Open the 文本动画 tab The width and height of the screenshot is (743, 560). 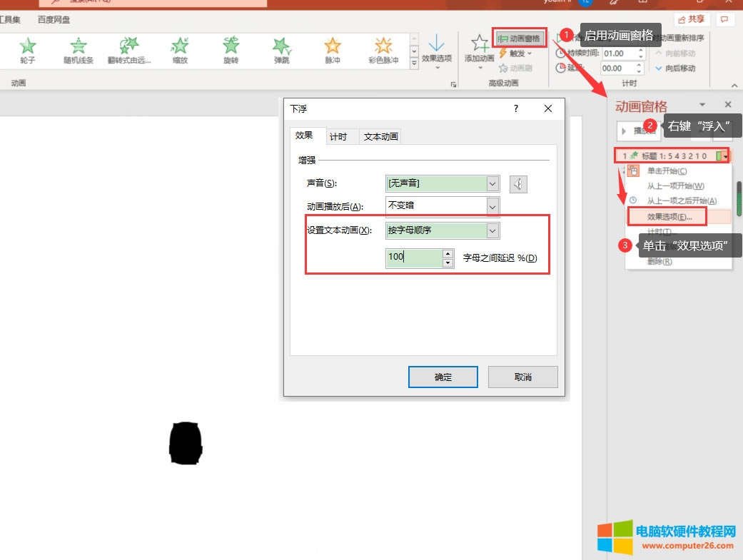pos(381,136)
